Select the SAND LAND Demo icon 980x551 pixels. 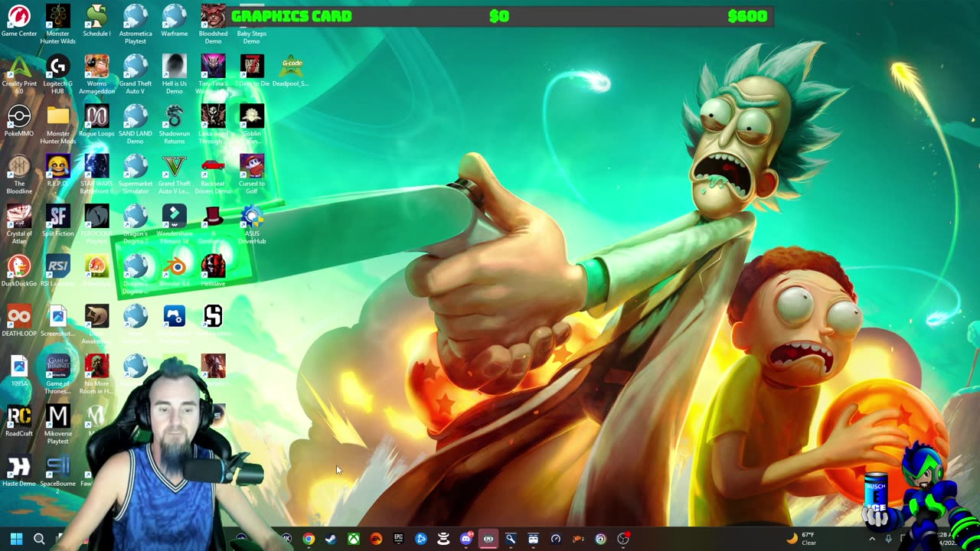(136, 124)
